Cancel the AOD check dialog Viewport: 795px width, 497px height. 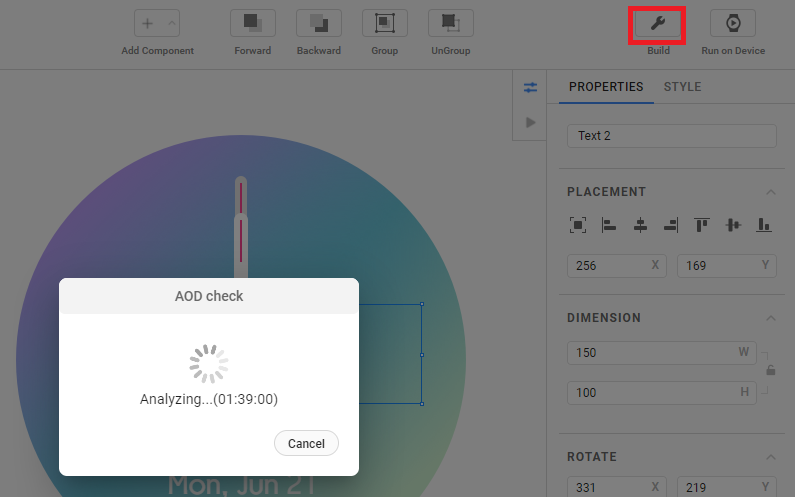pyautogui.click(x=306, y=443)
